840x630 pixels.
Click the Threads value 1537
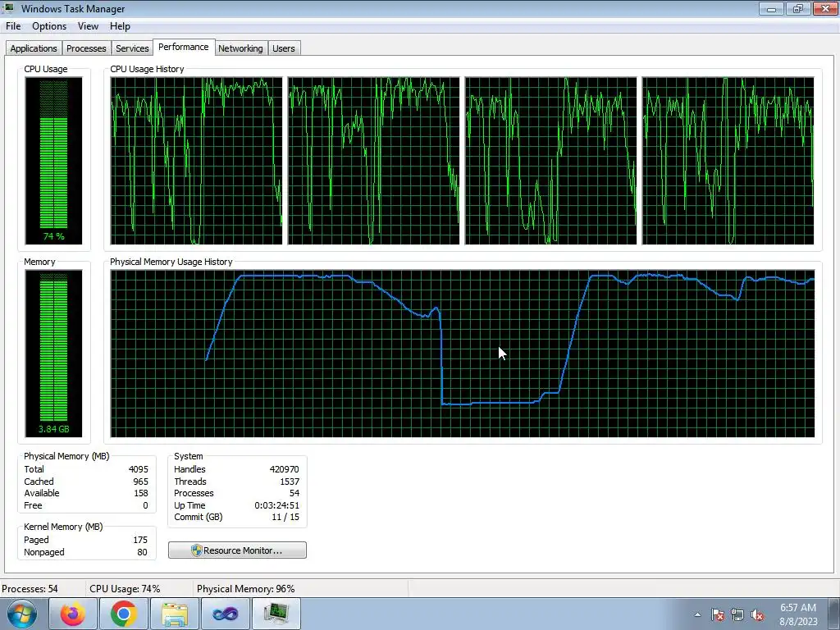[x=290, y=482]
